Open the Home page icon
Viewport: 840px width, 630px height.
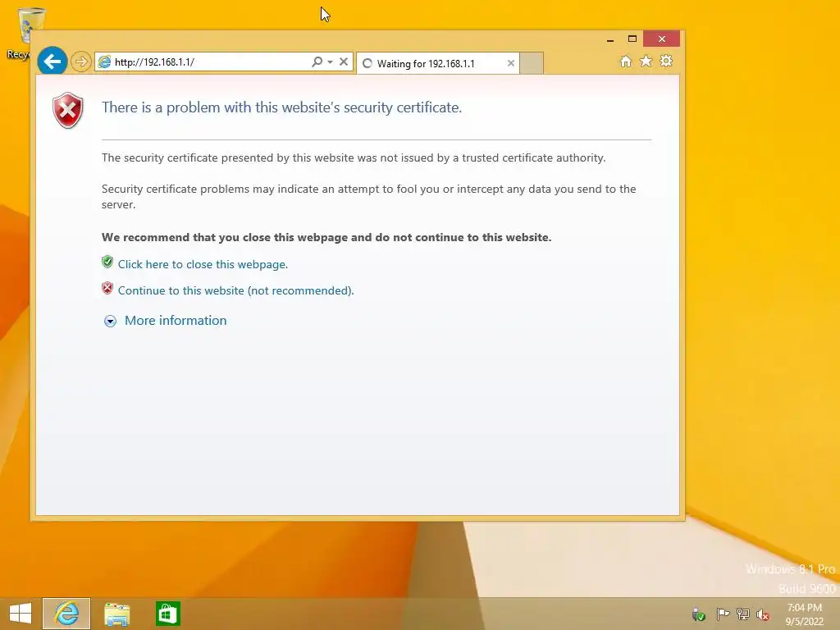click(625, 61)
